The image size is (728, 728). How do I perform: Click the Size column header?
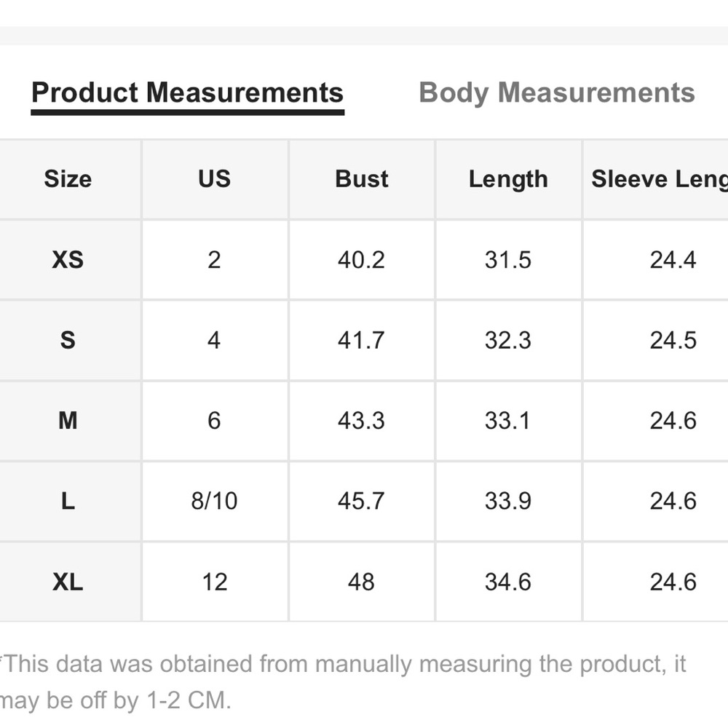coord(68,179)
